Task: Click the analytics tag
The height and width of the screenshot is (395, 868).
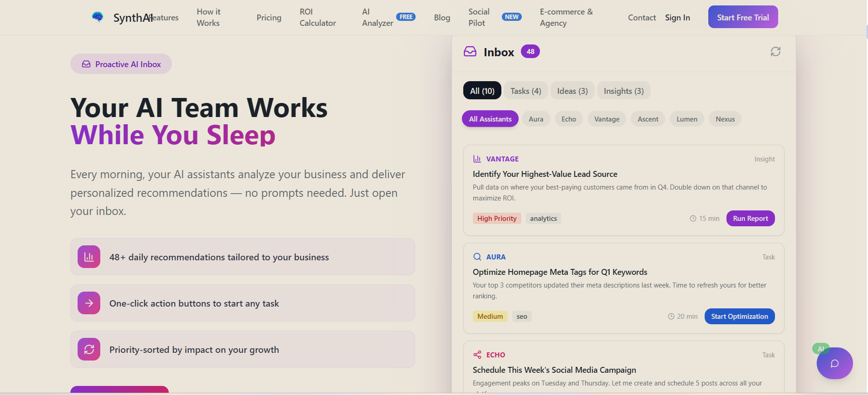Action: [x=543, y=218]
